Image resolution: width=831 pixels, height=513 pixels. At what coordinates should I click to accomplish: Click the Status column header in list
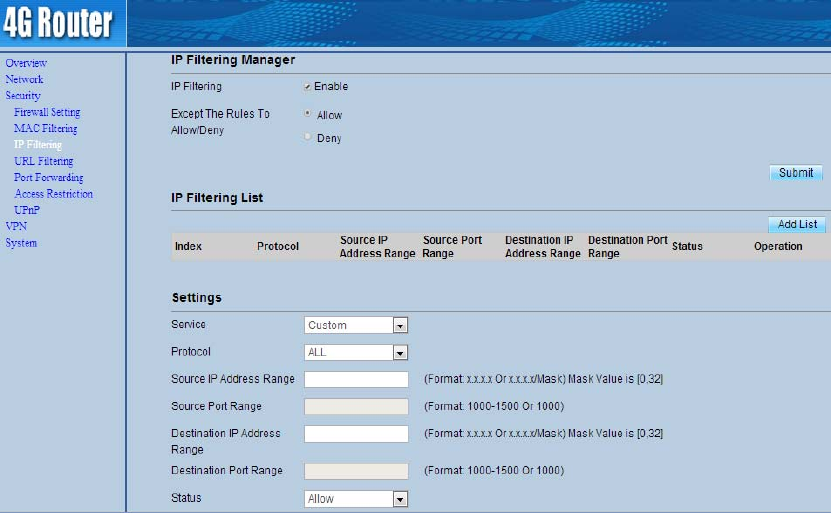(x=687, y=246)
